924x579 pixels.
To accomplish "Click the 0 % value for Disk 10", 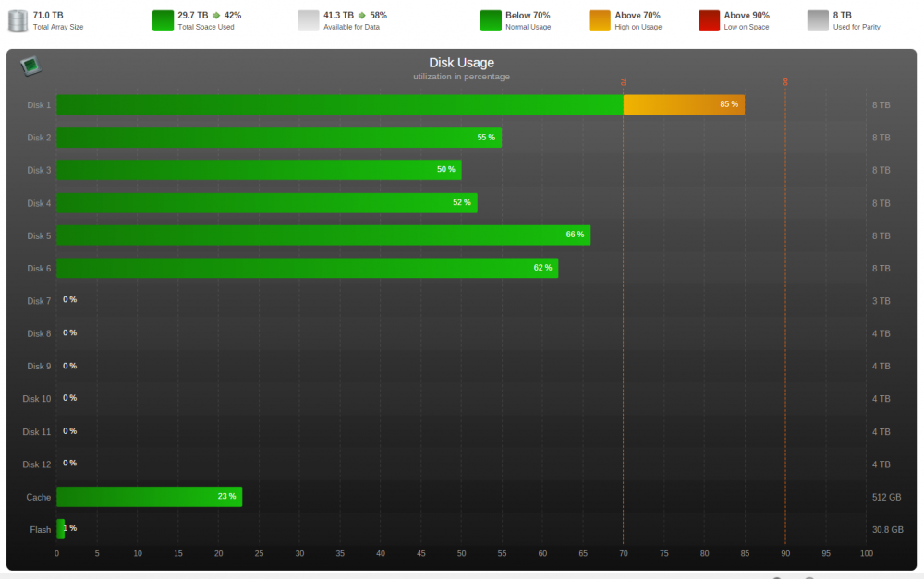I will [x=69, y=398].
